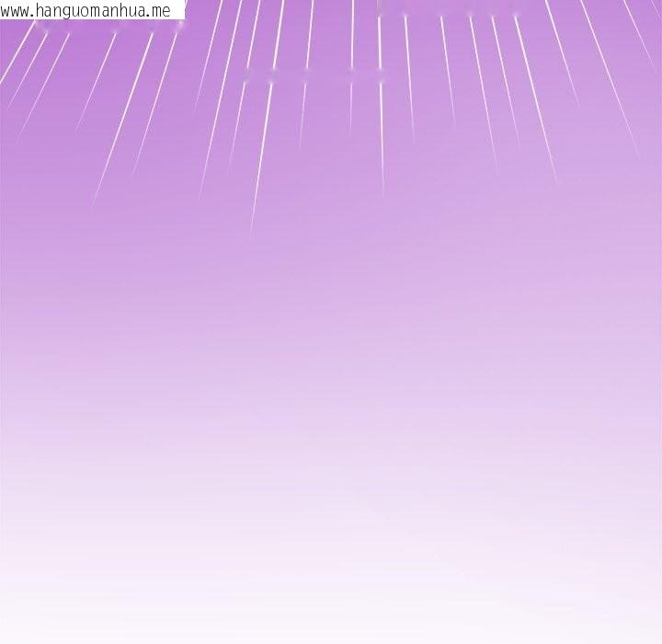Screen dimensions: 662x644
Task: Click the center of the purple gradient image
Action: point(331,322)
